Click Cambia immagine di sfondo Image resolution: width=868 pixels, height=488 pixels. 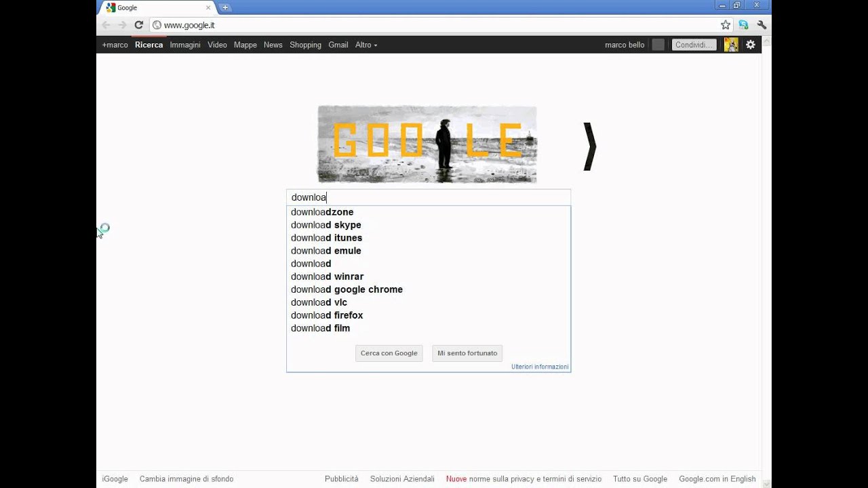[x=186, y=479]
